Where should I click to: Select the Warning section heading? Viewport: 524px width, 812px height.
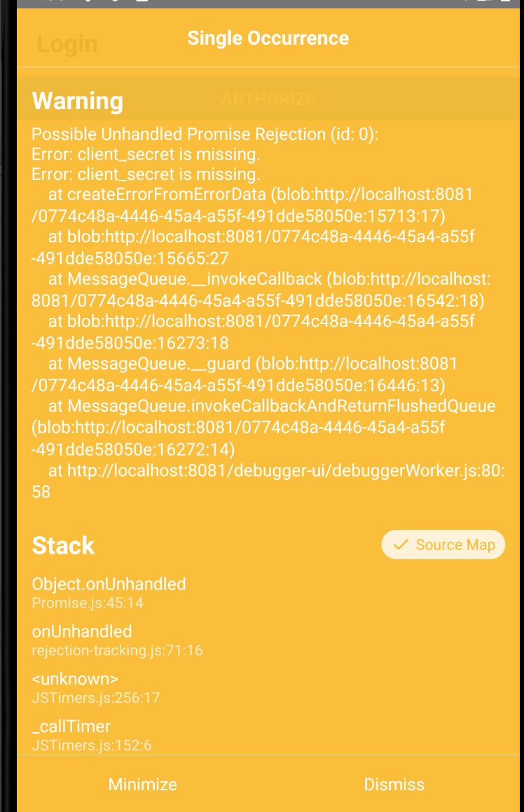(77, 101)
